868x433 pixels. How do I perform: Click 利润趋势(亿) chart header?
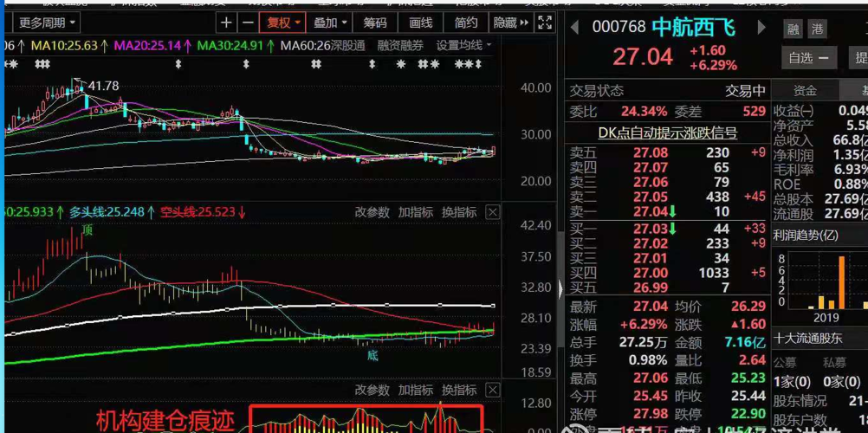click(x=806, y=235)
